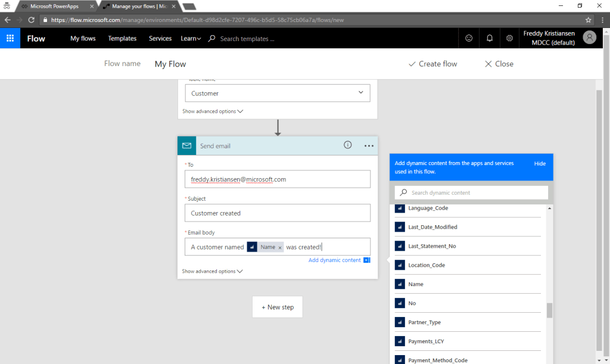The width and height of the screenshot is (610, 364).
Task: Click the Create flow button
Action: [x=432, y=64]
